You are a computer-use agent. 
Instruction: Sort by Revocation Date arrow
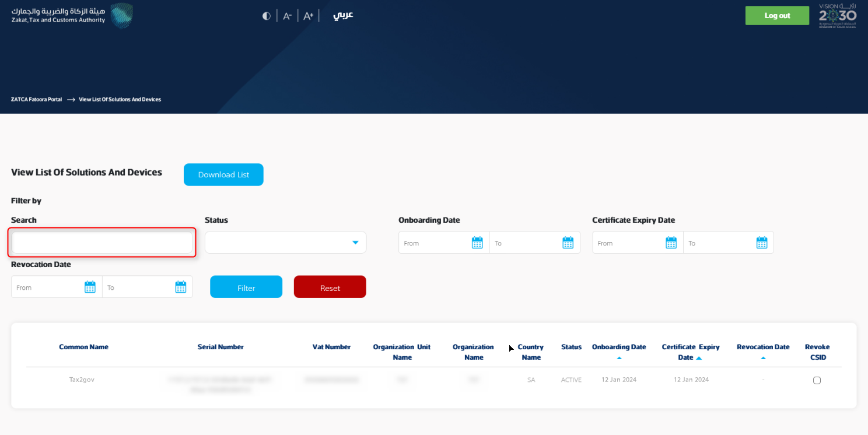point(763,358)
